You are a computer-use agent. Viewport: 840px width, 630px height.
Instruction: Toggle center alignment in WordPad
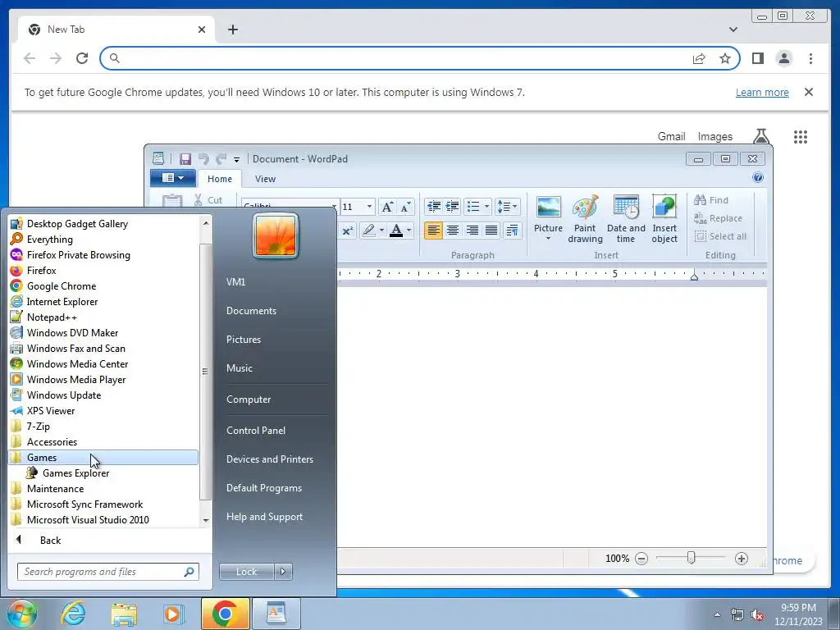453,231
